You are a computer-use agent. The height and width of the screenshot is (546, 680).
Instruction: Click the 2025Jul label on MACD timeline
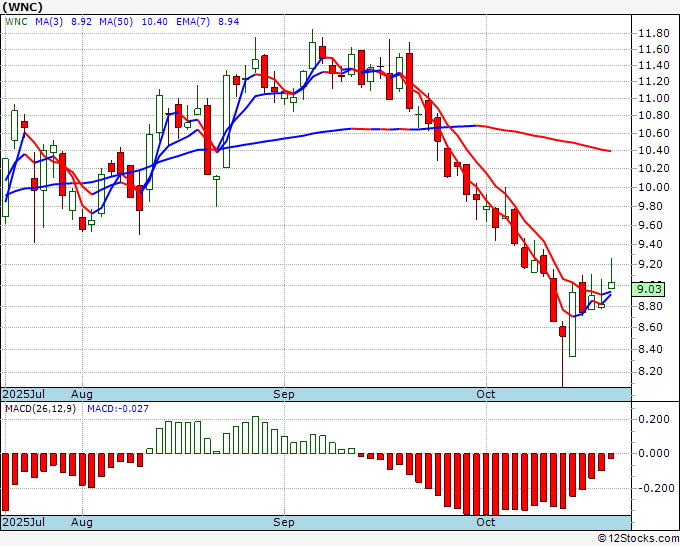(x=23, y=522)
